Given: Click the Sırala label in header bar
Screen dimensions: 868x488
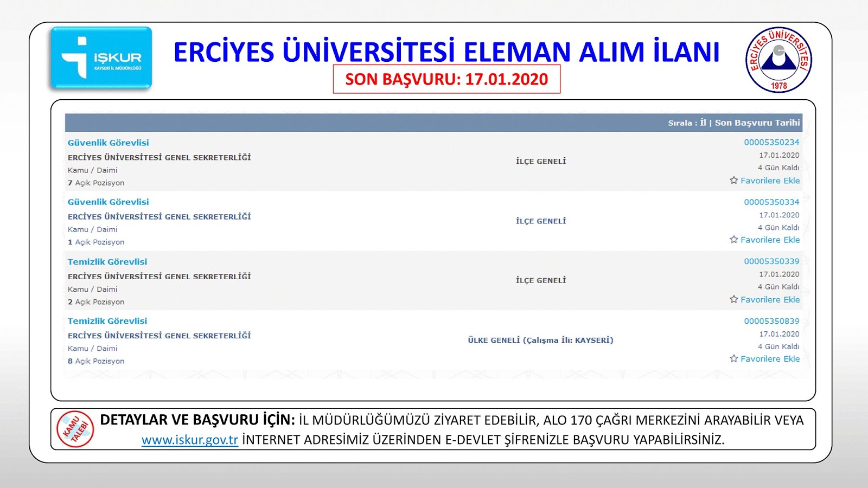Looking at the screenshot, I should point(680,123).
